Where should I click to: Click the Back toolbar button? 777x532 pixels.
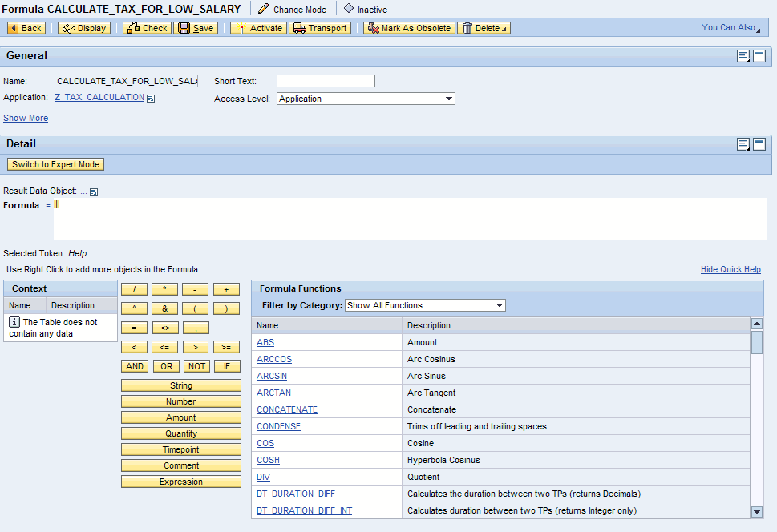point(26,28)
